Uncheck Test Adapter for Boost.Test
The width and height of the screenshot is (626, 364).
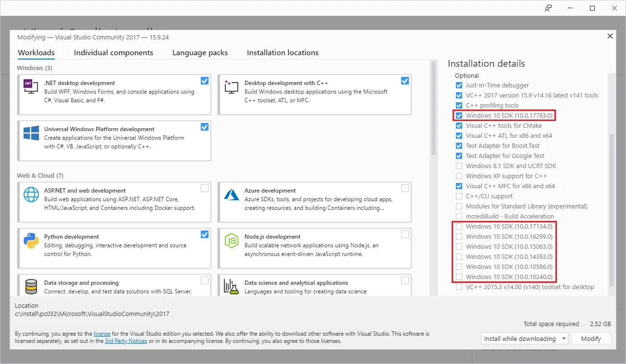(459, 146)
